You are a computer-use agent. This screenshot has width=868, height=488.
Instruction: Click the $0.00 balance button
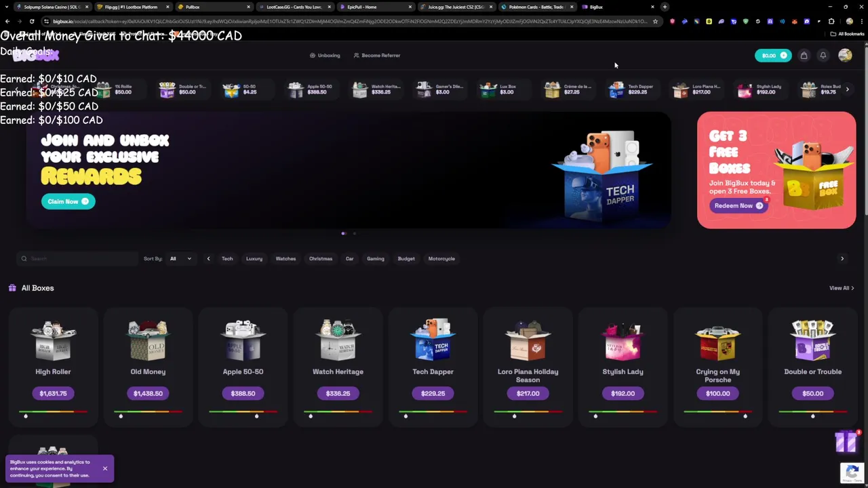pyautogui.click(x=773, y=56)
